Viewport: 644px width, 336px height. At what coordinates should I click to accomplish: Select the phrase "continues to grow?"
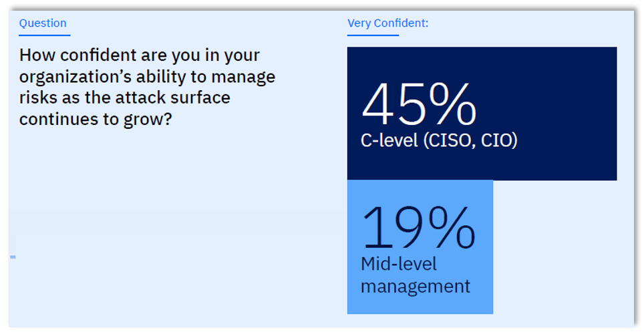coord(96,120)
